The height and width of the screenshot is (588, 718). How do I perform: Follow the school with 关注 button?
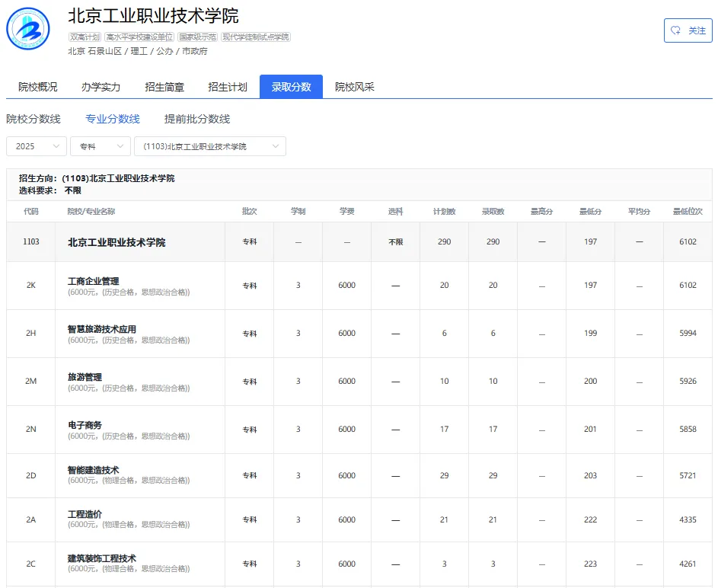point(688,30)
